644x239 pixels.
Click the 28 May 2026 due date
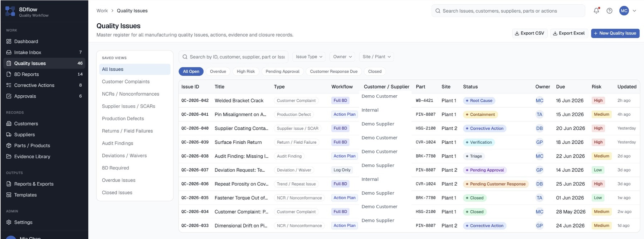(x=571, y=212)
